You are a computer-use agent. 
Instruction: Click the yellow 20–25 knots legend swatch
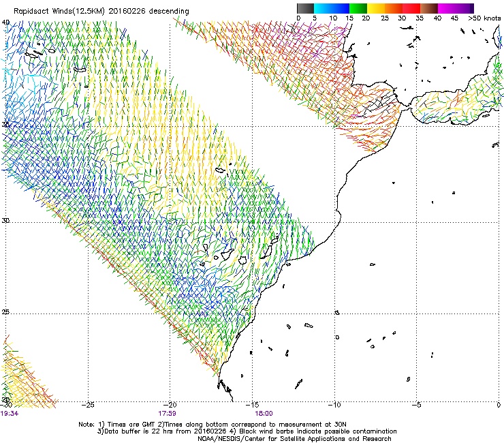pyautogui.click(x=376, y=8)
